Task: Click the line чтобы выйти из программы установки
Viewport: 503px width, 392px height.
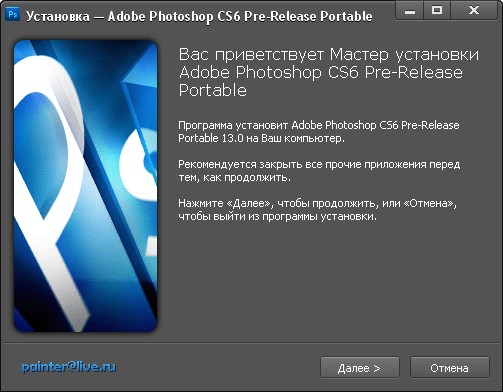Action: tap(277, 217)
